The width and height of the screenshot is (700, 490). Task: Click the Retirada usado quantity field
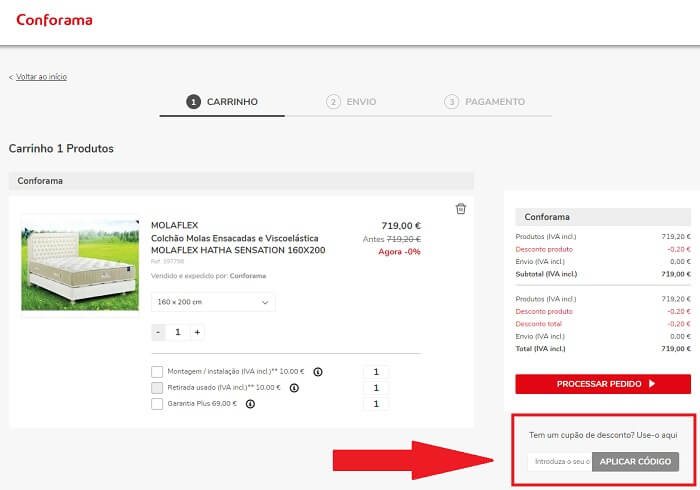pyautogui.click(x=376, y=388)
